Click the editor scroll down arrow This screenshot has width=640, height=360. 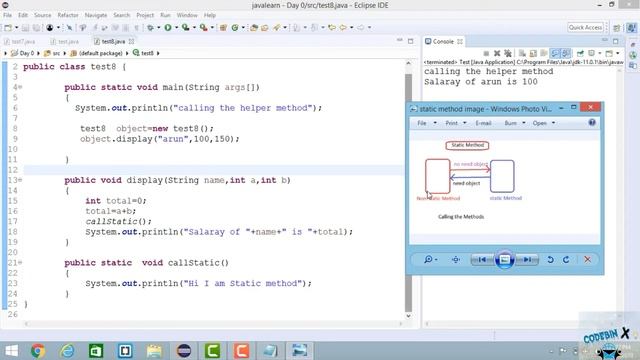[408, 316]
